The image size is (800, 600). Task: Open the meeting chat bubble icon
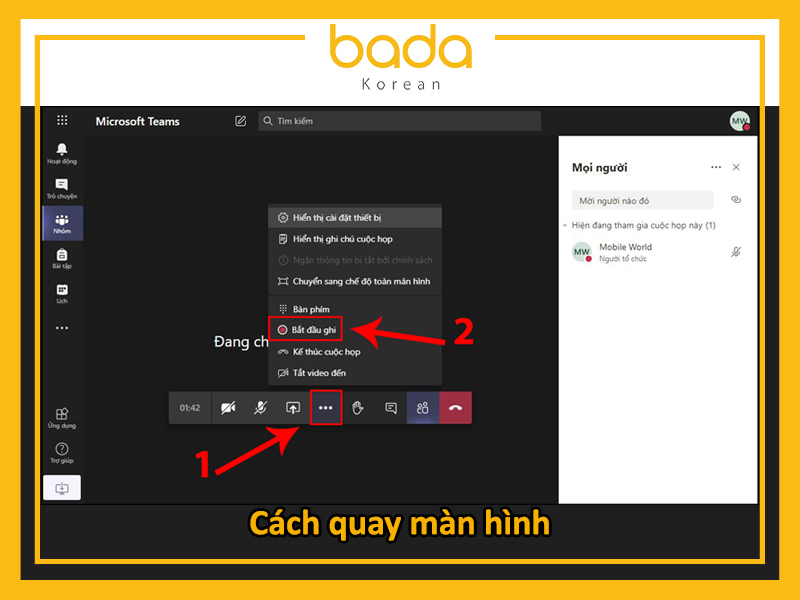[x=391, y=408]
